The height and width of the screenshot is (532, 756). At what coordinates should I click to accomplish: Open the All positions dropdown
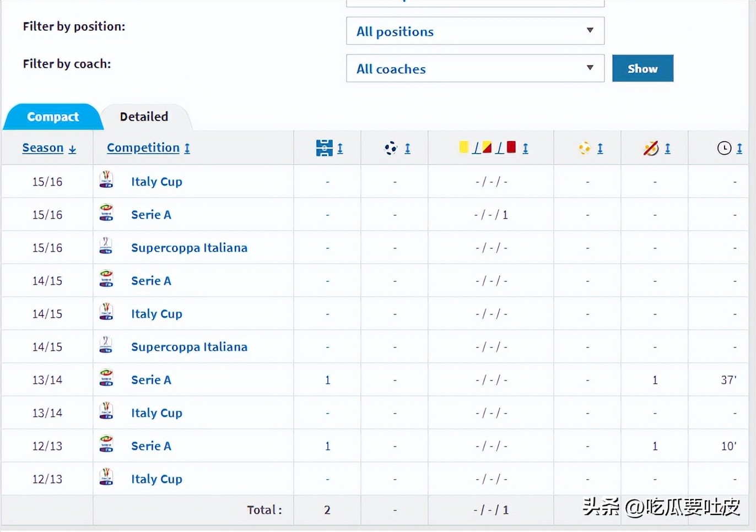click(x=474, y=31)
